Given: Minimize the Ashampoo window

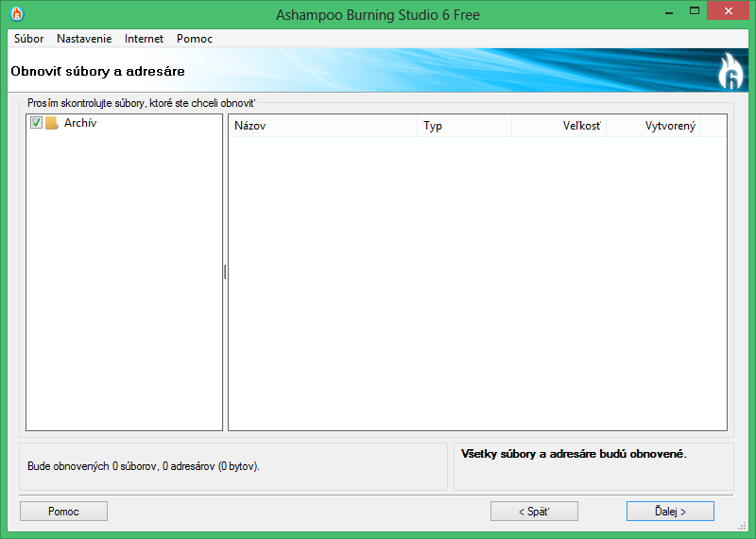Looking at the screenshot, I should 669,12.
